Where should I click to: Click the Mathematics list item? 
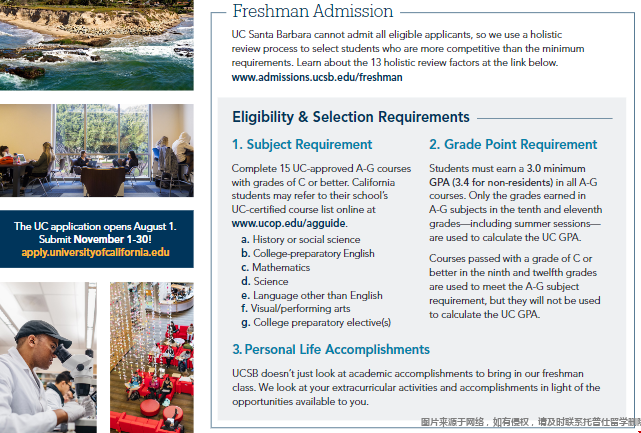click(x=281, y=268)
